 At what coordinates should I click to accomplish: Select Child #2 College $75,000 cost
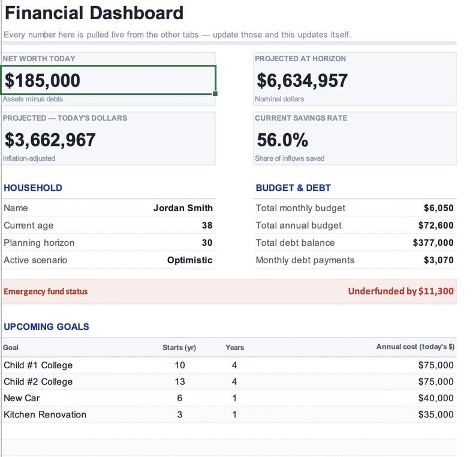436,381
